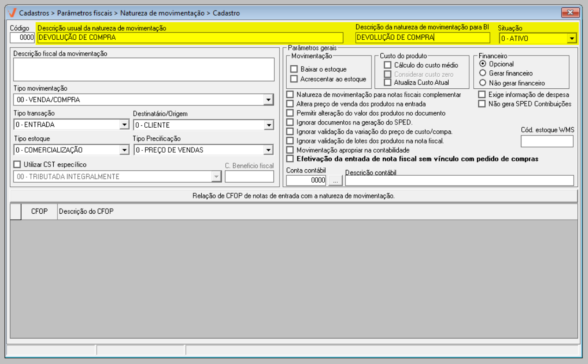Expand Tipo transação combo box
The image size is (588, 364).
pos(124,125)
